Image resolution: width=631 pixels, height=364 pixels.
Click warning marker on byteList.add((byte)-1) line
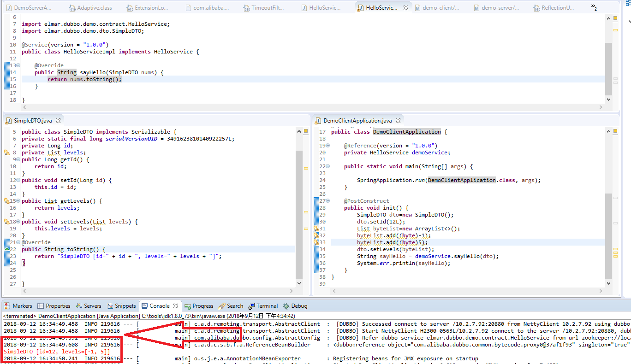(x=317, y=235)
